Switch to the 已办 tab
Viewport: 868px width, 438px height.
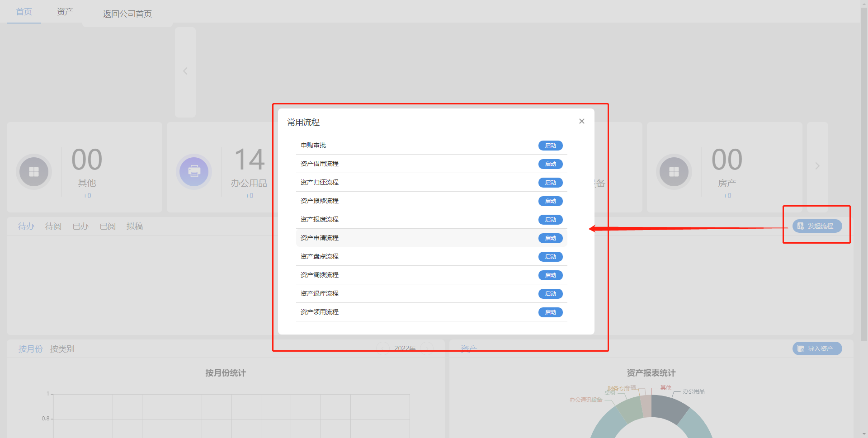click(80, 226)
